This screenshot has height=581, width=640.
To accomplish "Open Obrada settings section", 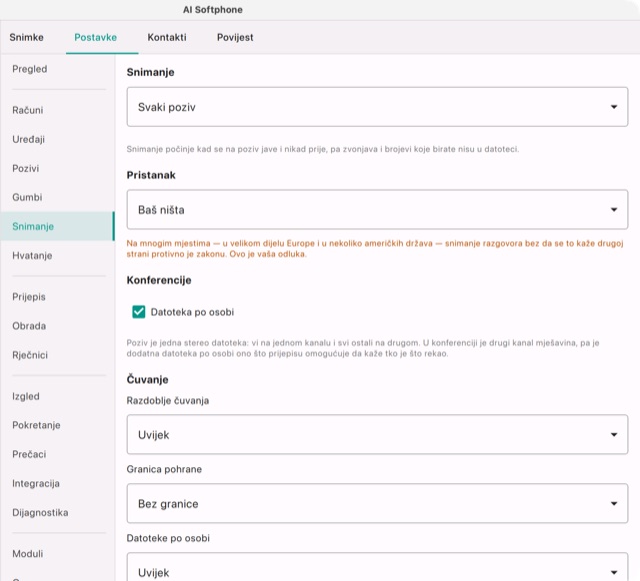I will [x=57, y=326].
